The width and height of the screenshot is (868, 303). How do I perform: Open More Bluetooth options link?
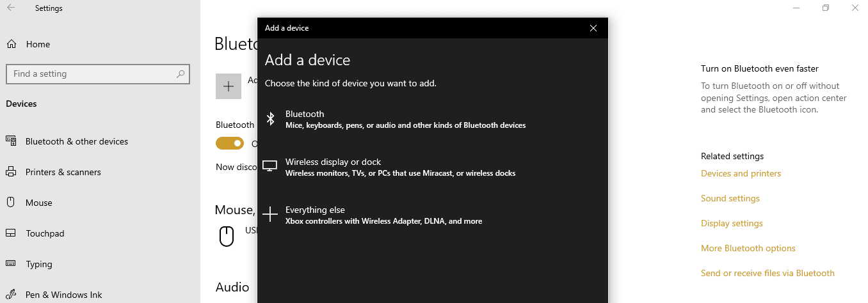[748, 248]
